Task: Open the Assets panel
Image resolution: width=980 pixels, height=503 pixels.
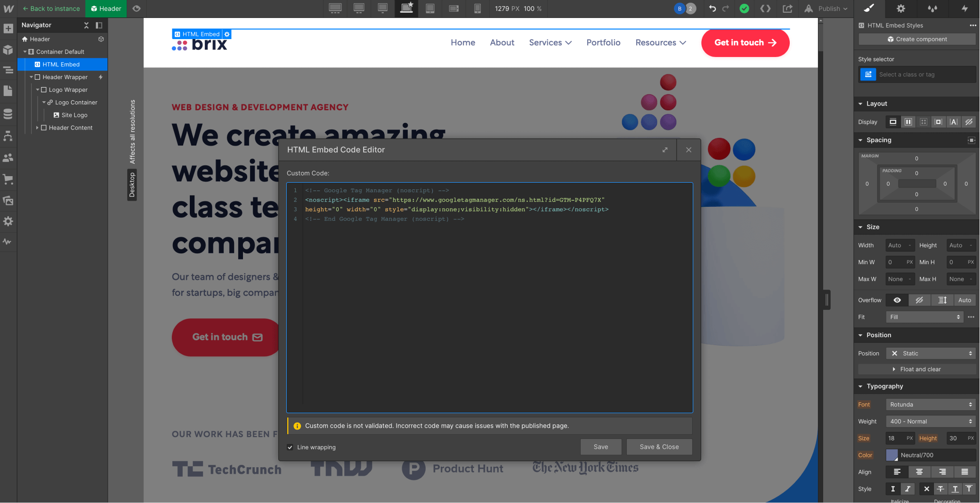Action: point(8,201)
